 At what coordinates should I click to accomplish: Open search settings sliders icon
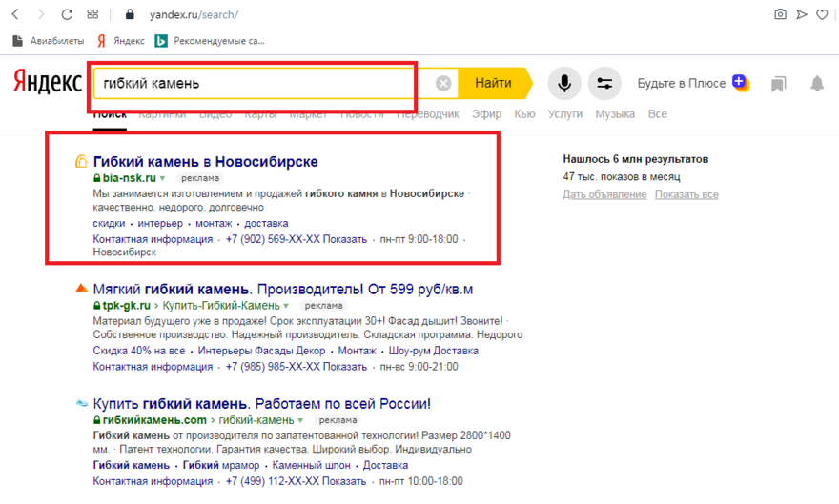click(x=604, y=84)
